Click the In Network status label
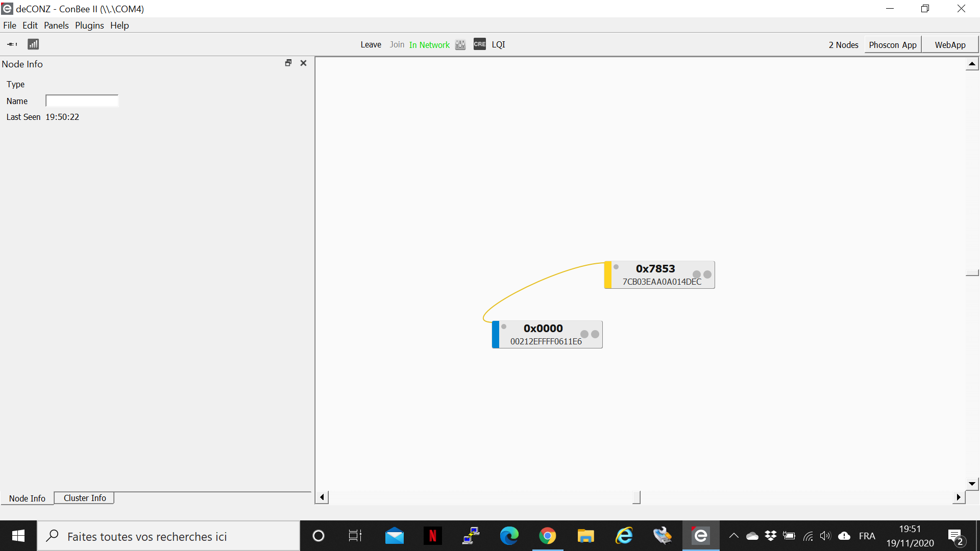Image resolution: width=980 pixels, height=551 pixels. click(429, 45)
